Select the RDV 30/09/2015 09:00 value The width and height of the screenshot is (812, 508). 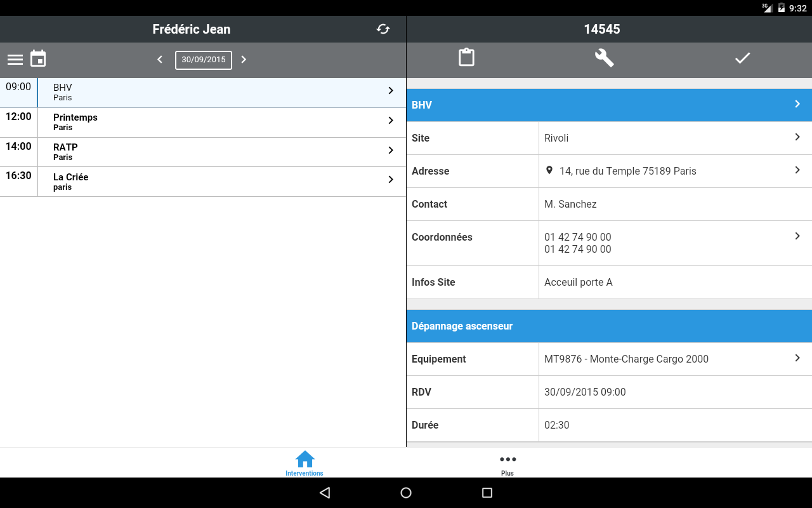585,392
